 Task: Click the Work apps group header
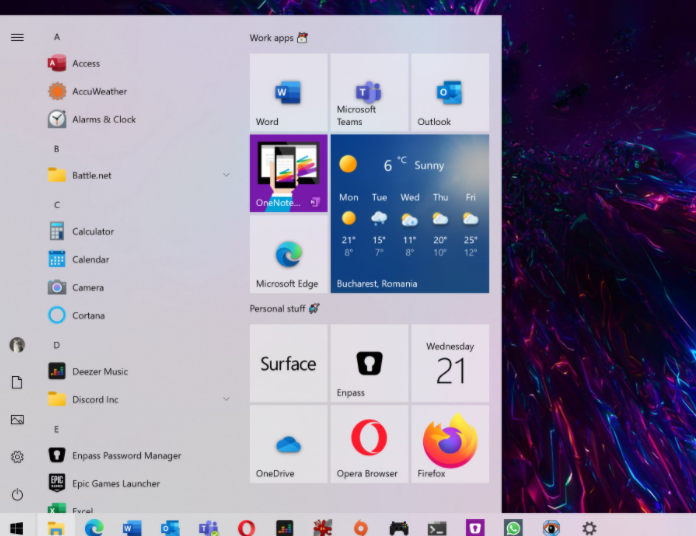(x=278, y=38)
